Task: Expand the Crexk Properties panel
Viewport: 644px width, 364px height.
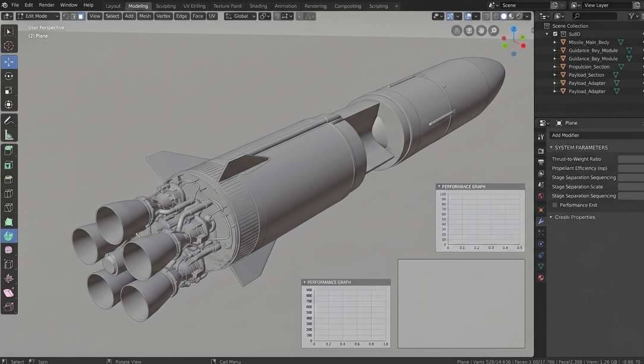Action: point(551,217)
